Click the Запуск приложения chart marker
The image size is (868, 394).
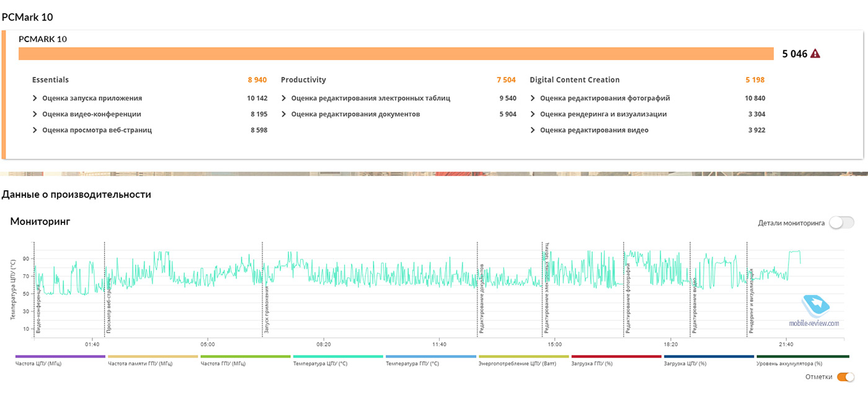click(x=267, y=309)
